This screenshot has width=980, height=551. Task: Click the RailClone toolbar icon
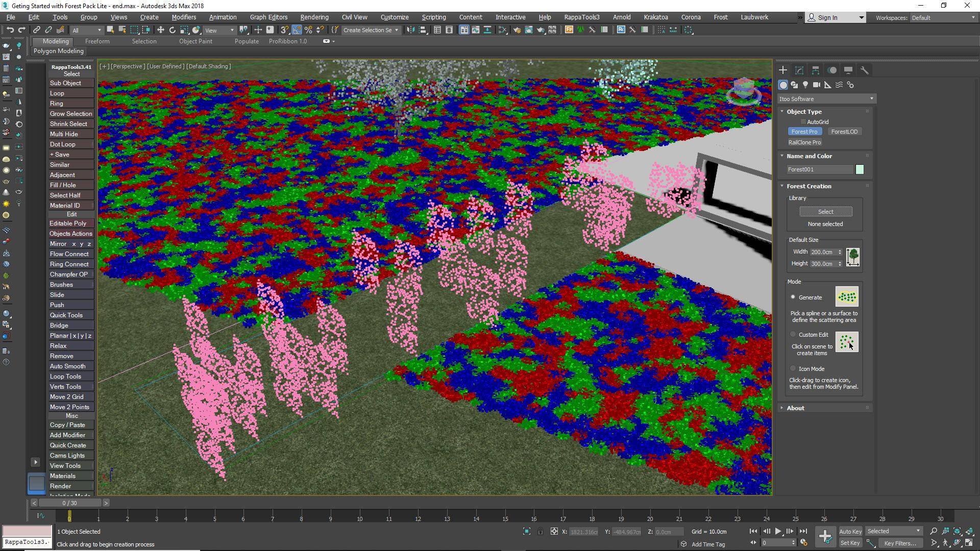pos(621,30)
